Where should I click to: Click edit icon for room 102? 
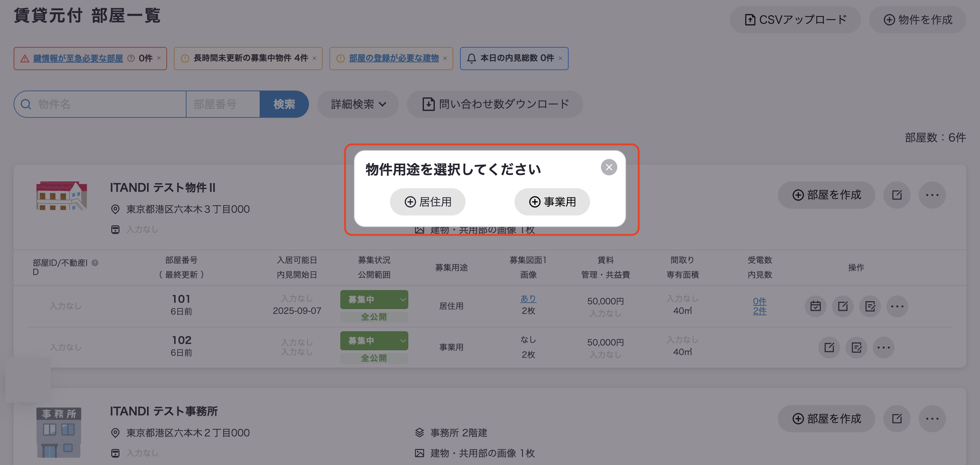[x=829, y=347]
